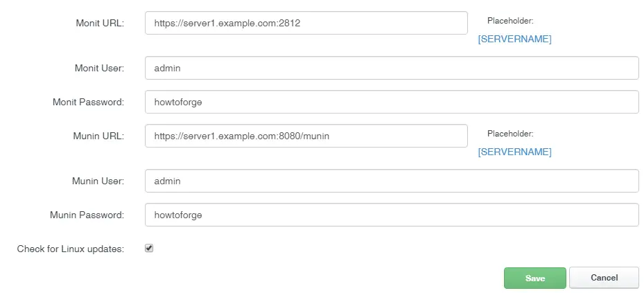Click 'Placeholder:' text beside Munin URL
This screenshot has width=644, height=293.
[x=510, y=134]
